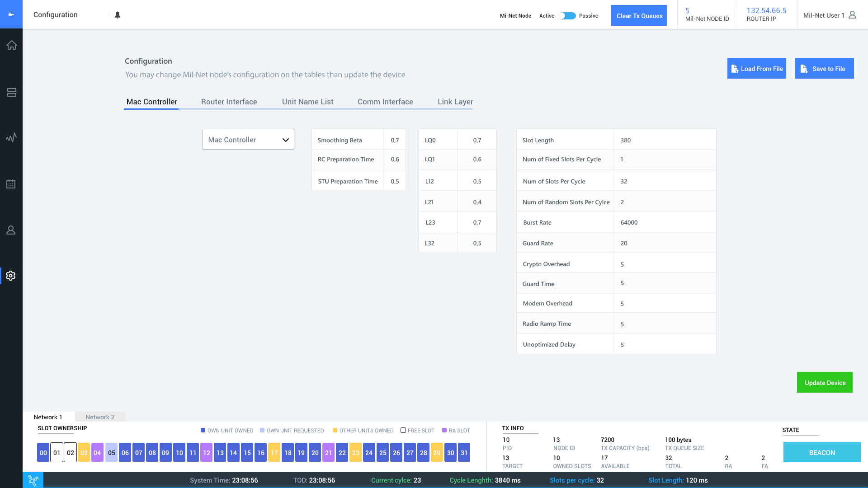Open the activity graph icon in the sidebar

[x=11, y=137]
